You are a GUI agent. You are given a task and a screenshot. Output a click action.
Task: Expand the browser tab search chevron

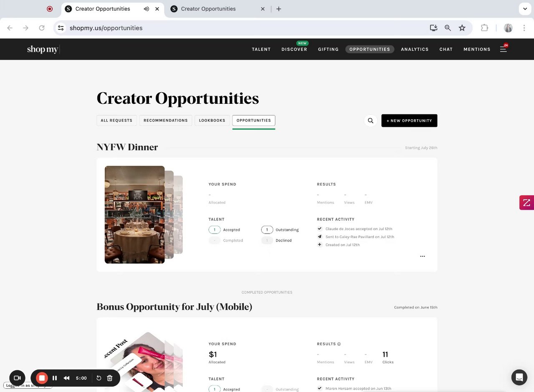(524, 9)
